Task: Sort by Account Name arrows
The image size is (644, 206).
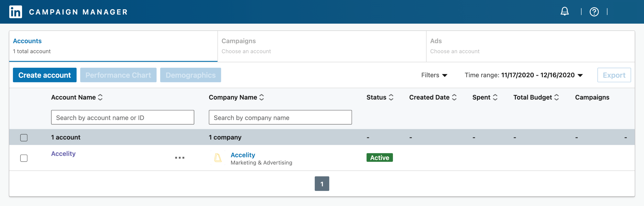Action: (100, 97)
